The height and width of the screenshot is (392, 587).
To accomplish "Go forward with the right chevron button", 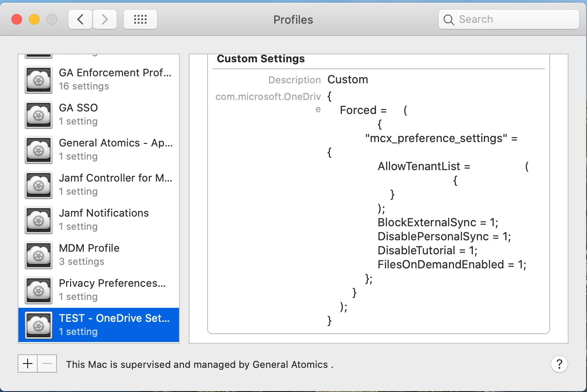I will (104, 19).
